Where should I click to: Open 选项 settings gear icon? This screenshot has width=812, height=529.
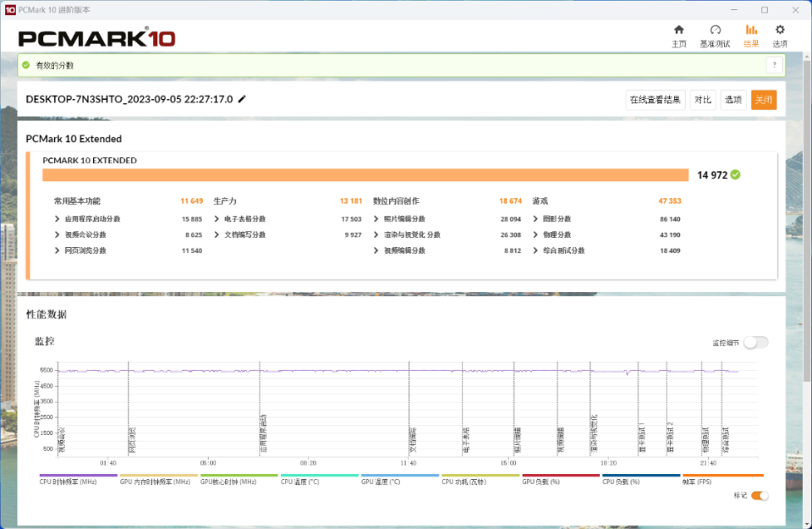pyautogui.click(x=780, y=30)
